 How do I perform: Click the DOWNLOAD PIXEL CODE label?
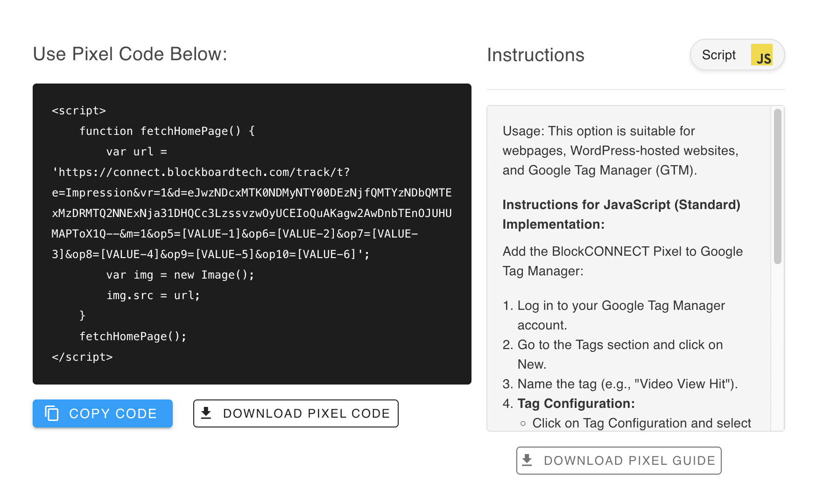pos(306,413)
